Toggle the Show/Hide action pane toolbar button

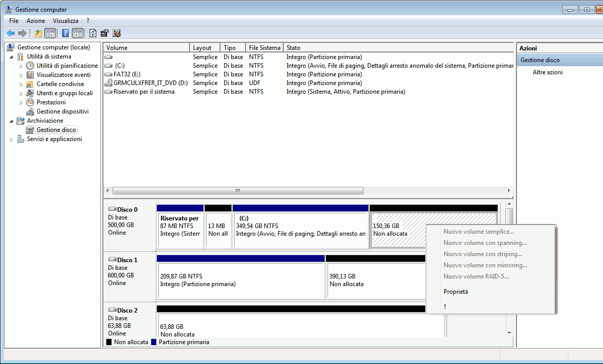78,34
